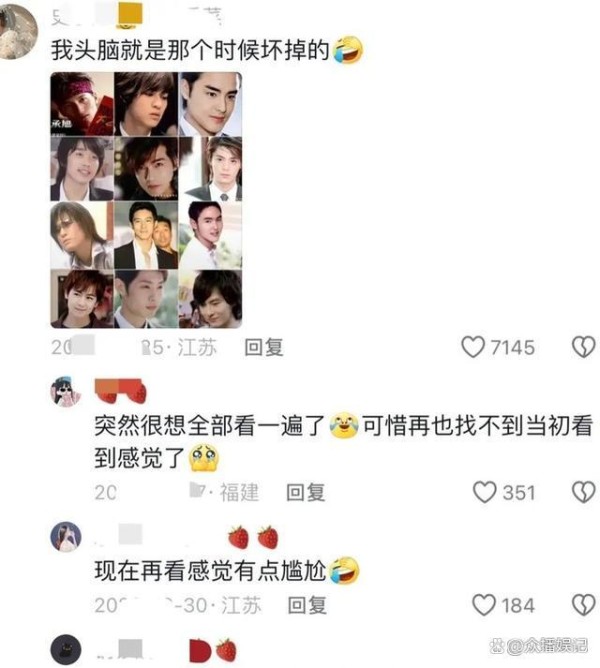Like the comment with 351 likes
Viewport: 600px width, 668px height.
[x=485, y=492]
